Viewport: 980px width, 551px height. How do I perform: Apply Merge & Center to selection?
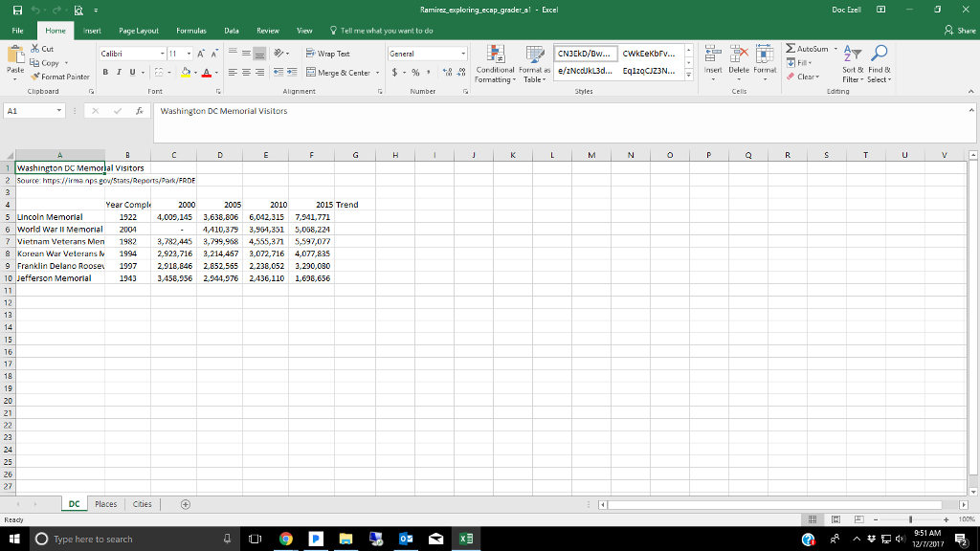click(x=339, y=73)
